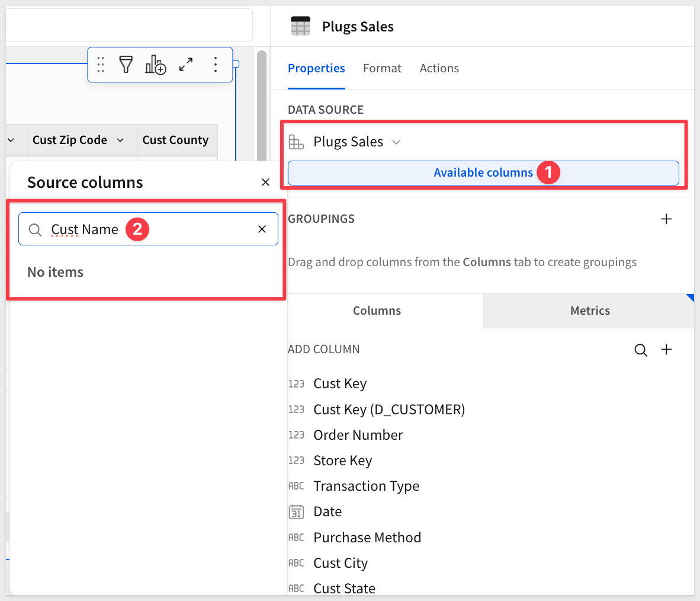The image size is (700, 601).
Task: Switch to the Actions tab
Action: pyautogui.click(x=439, y=69)
